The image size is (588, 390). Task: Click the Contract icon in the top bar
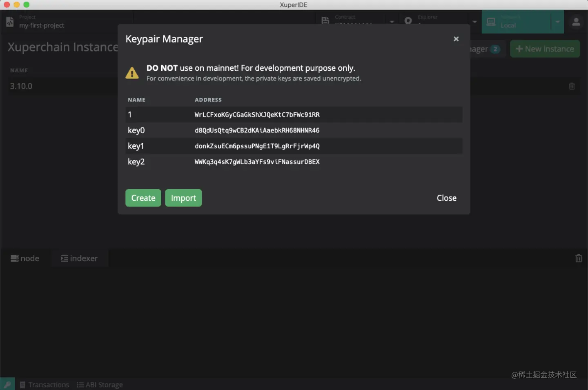(x=325, y=20)
